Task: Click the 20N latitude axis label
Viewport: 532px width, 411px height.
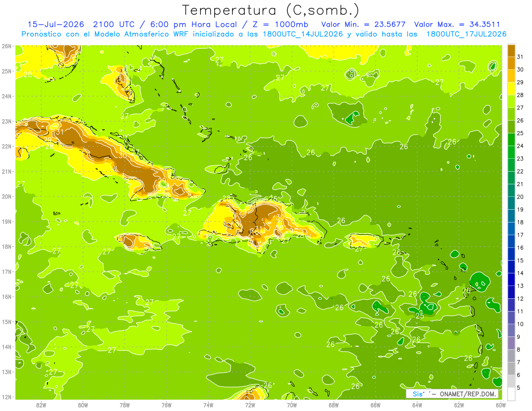Action: pos(7,196)
